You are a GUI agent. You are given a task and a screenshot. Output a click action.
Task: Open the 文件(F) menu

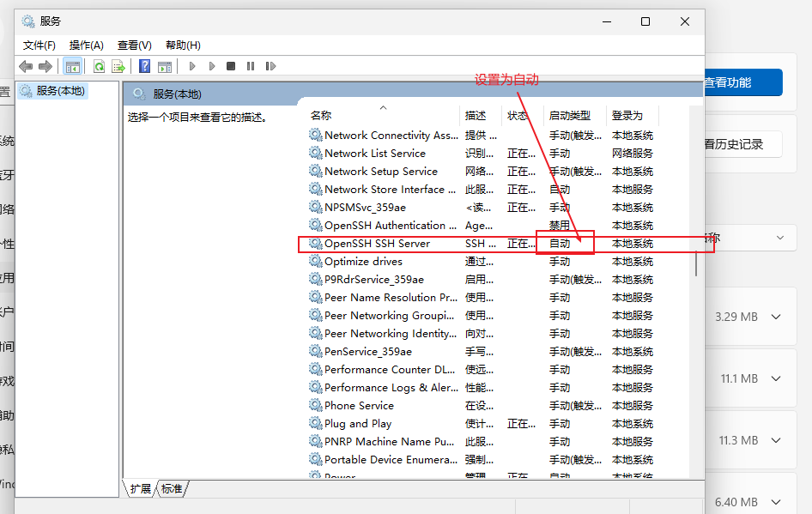pyautogui.click(x=39, y=45)
